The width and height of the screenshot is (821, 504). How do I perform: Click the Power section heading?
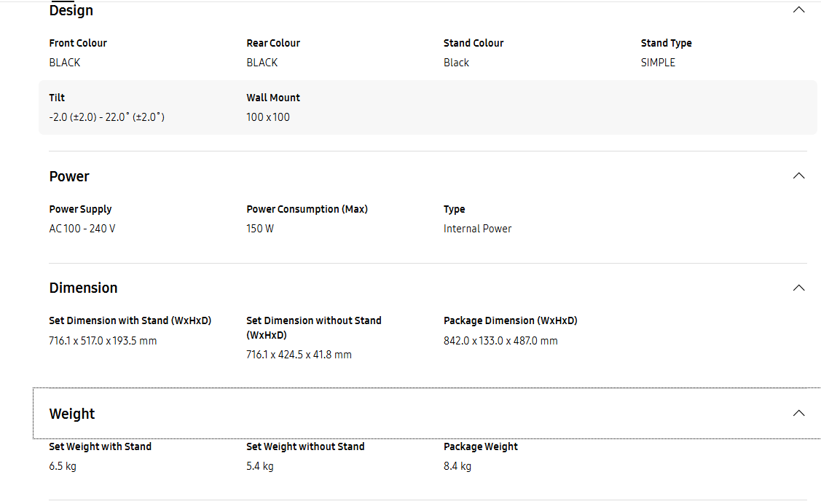tap(69, 176)
